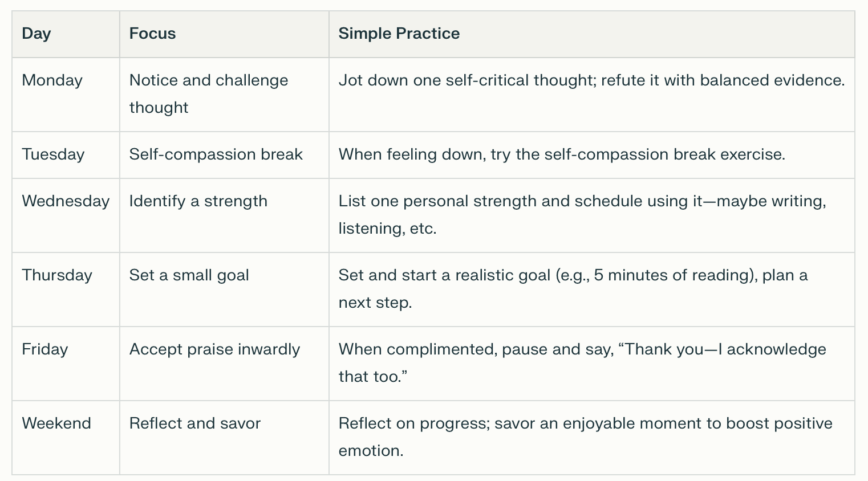Select the Wednesday cell
The height and width of the screenshot is (481, 868).
click(x=66, y=201)
